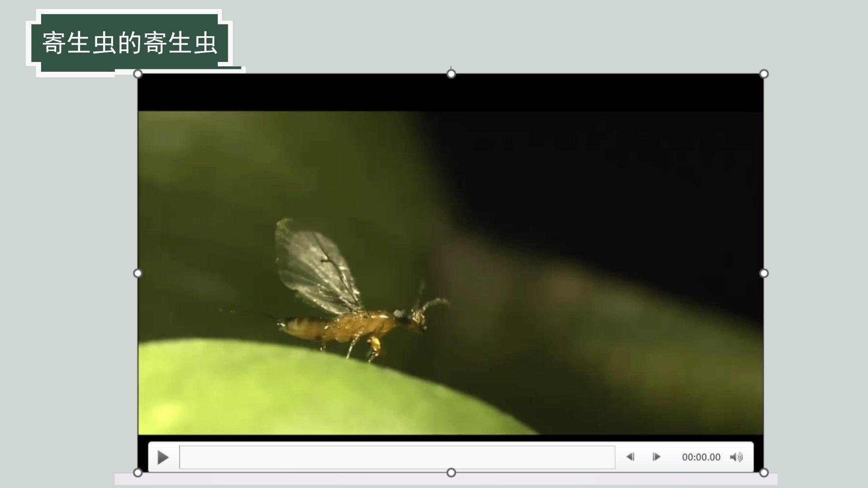Image resolution: width=868 pixels, height=488 pixels.
Task: Select the 寄生虫的寄生虫 title text box
Action: click(x=130, y=43)
